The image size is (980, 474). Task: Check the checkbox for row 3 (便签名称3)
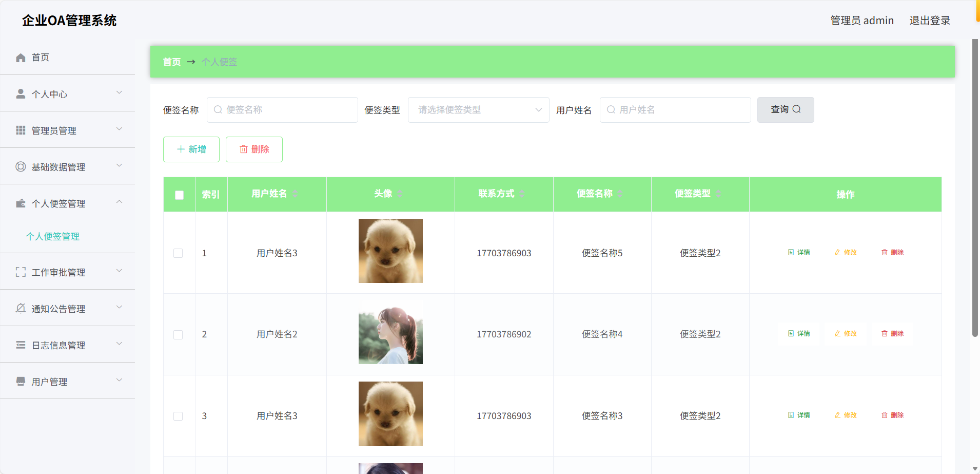click(178, 416)
